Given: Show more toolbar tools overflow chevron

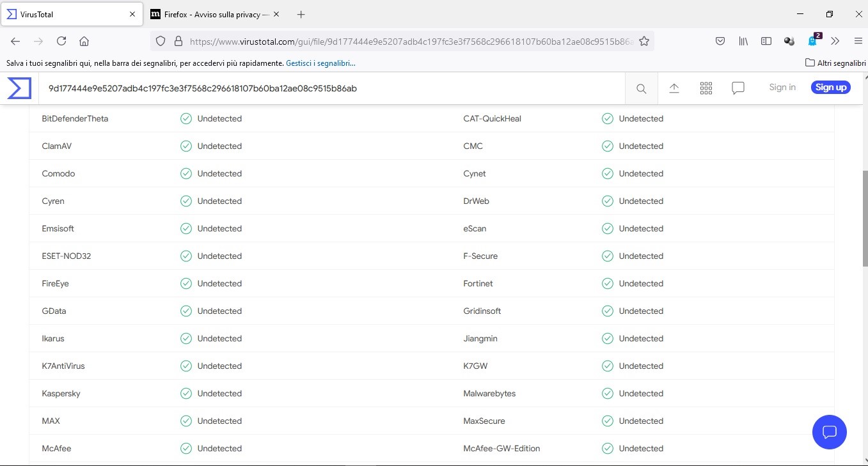Looking at the screenshot, I should click(835, 41).
